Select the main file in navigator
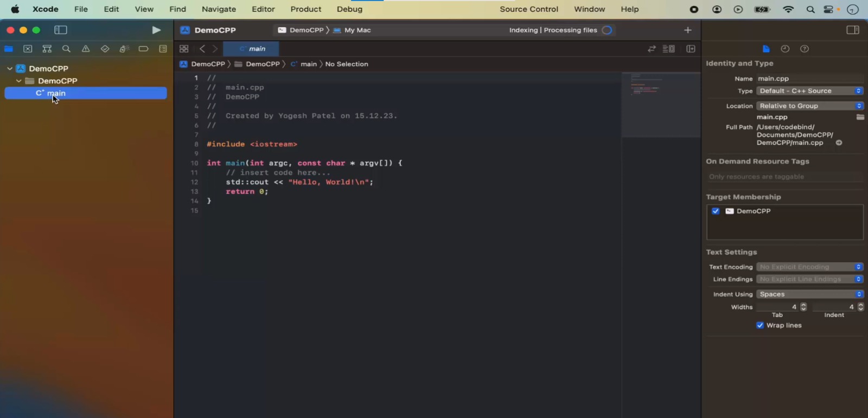Screen dimensions: 868x418 [86, 93]
